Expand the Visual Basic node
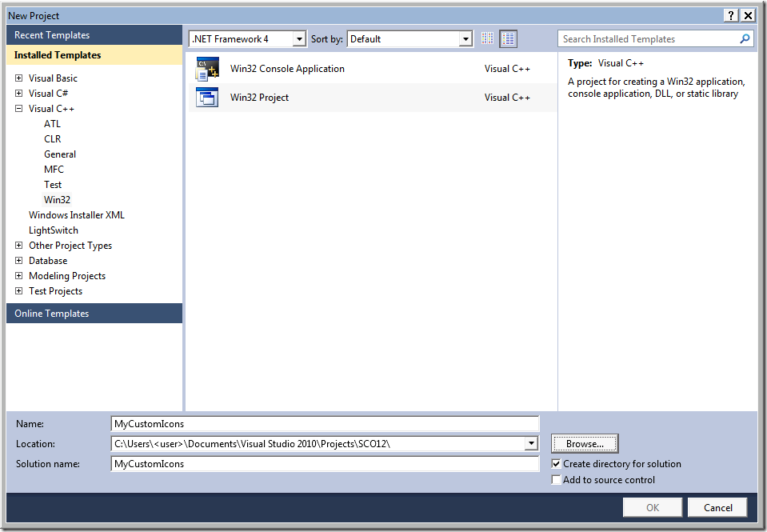 [18, 78]
